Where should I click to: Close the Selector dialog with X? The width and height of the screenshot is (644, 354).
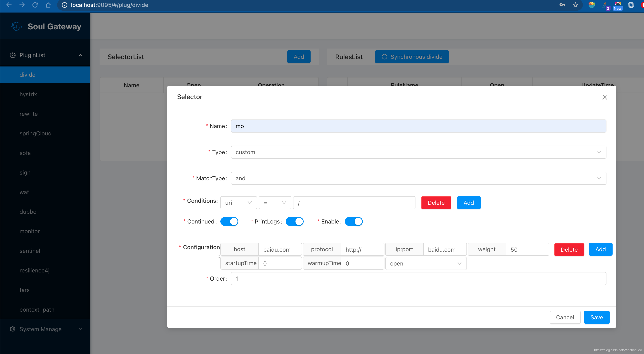[x=604, y=97]
